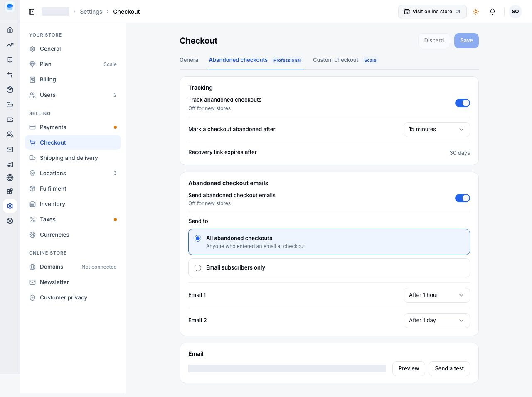
Task: Click the two-arrows transfers icon in rail
Action: (10, 75)
